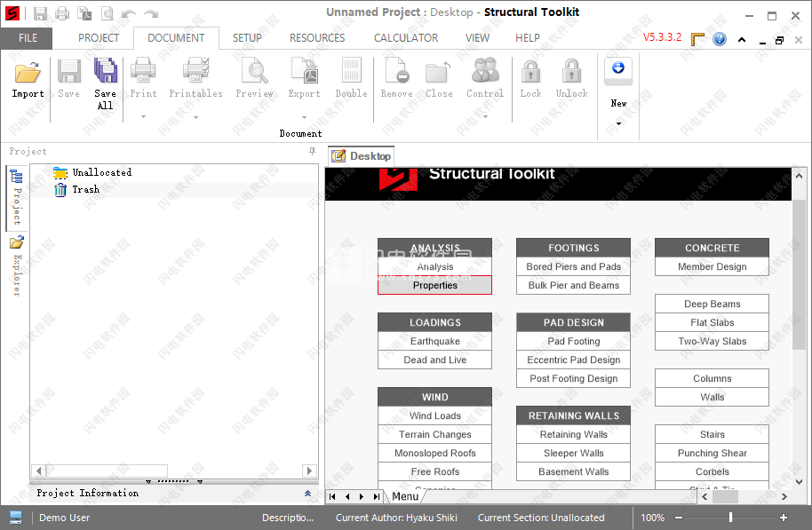Viewport: 812px width, 530px height.
Task: Open the CALCULATOR ribbon tab
Action: coord(406,38)
